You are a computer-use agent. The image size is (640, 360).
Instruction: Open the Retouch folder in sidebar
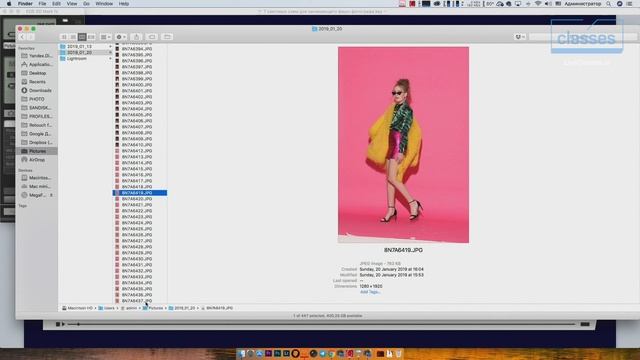(x=37, y=125)
